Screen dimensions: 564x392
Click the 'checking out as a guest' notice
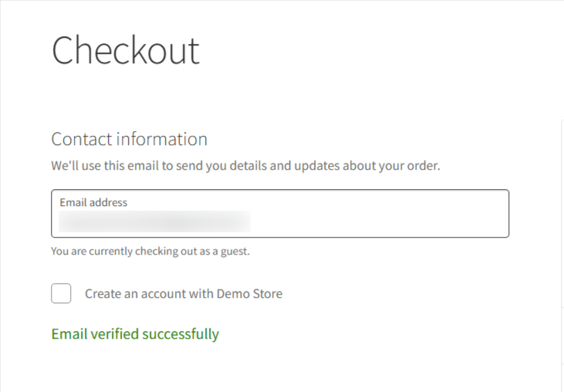(150, 251)
